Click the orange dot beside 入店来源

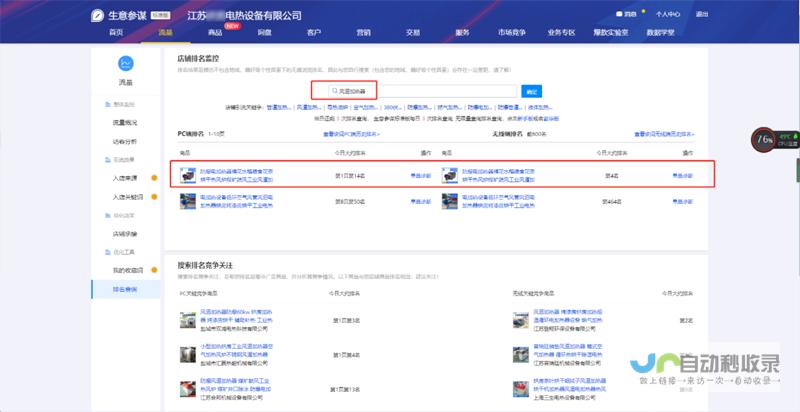(154, 178)
